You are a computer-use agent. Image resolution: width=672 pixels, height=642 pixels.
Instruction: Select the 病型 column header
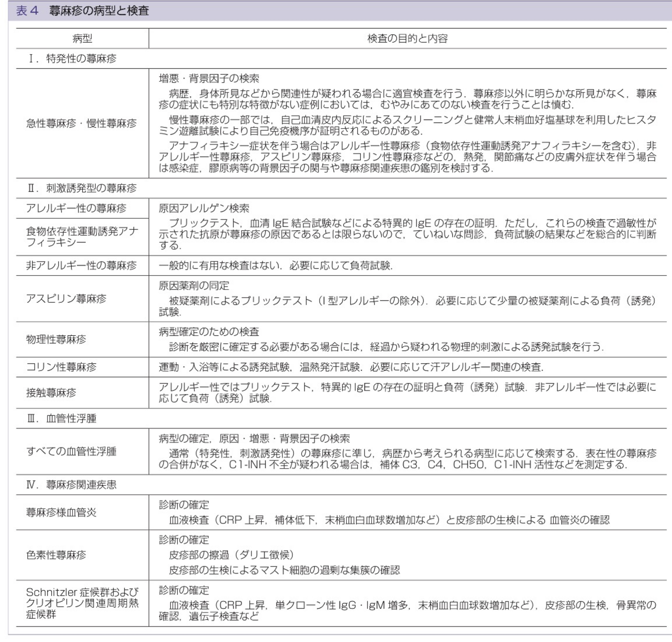tap(82, 38)
